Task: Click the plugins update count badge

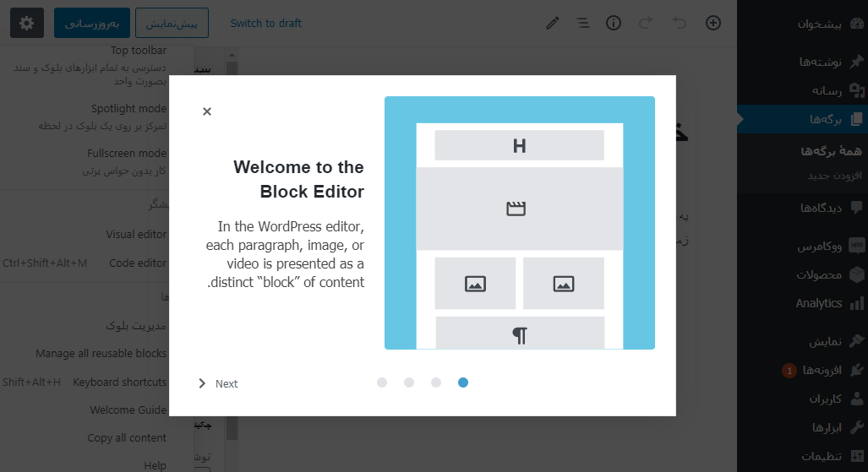Action: [789, 370]
